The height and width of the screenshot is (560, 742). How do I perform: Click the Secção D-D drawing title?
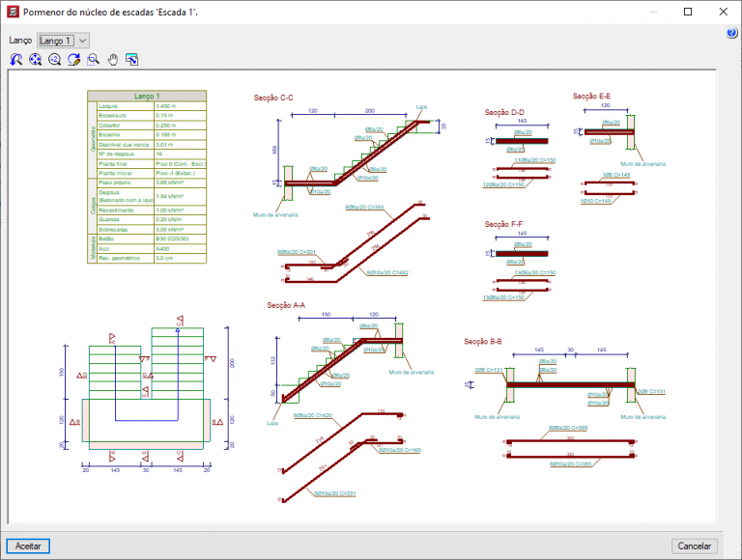504,113
